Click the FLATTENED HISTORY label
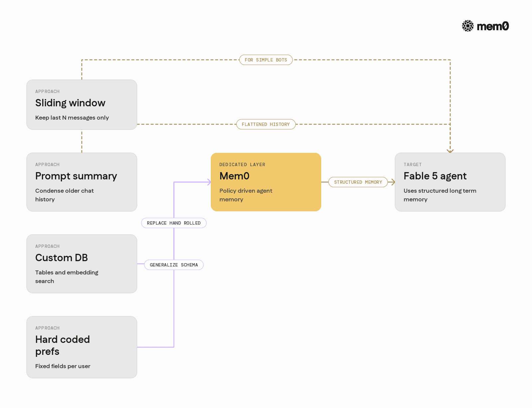 coord(266,124)
